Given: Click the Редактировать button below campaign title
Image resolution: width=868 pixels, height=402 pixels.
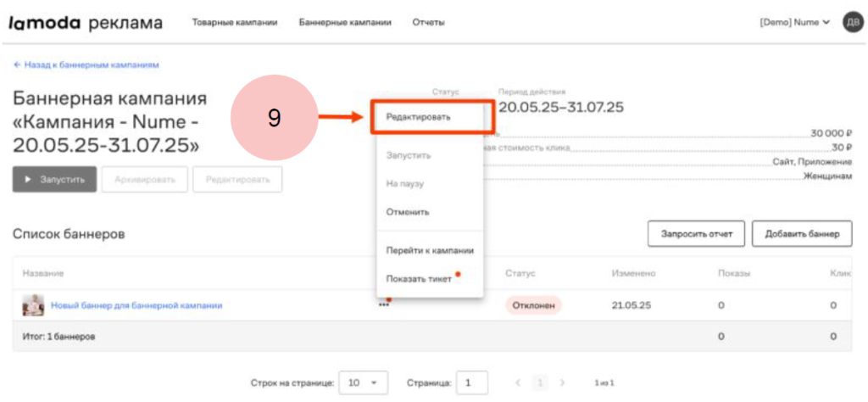Looking at the screenshot, I should click(237, 180).
